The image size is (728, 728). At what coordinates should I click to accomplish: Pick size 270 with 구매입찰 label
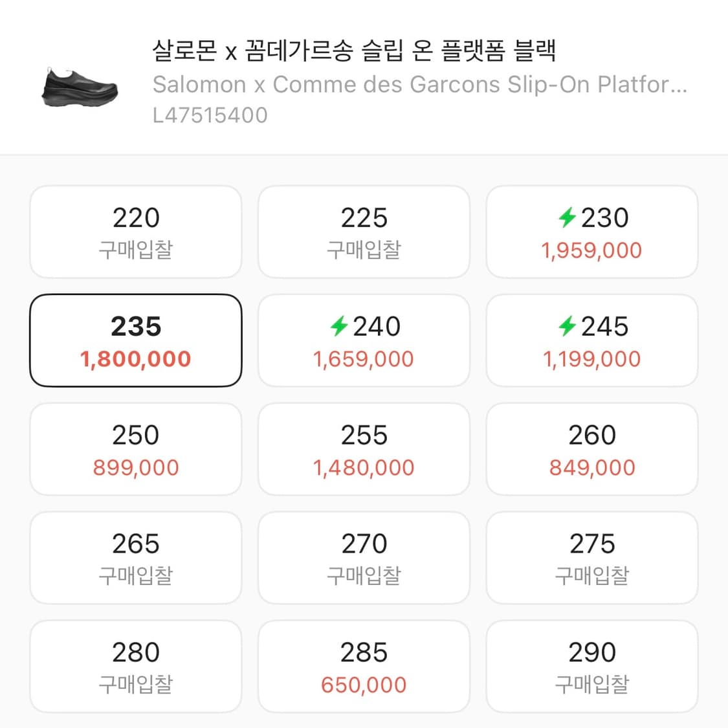[x=364, y=557]
